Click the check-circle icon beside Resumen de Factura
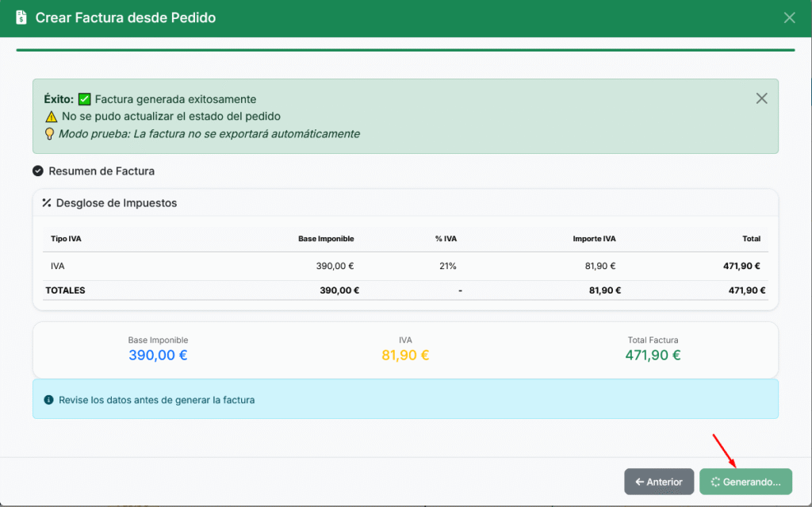Screen dimensions: 812x507 pyautogui.click(x=38, y=171)
